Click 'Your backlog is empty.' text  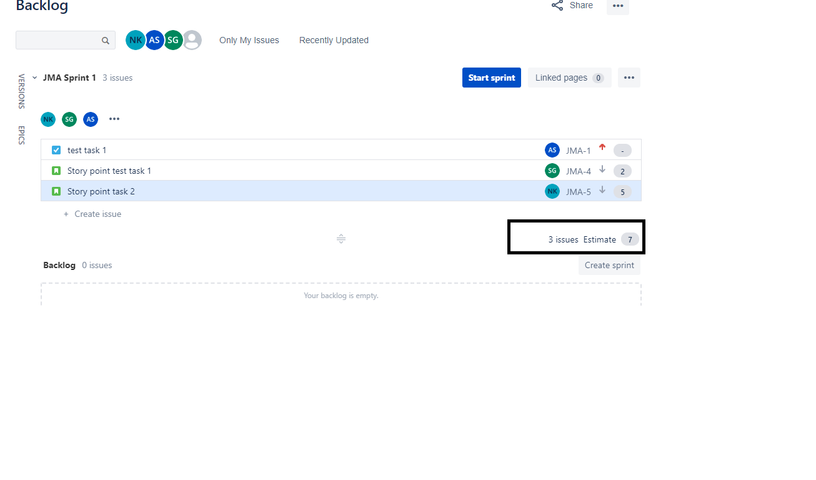(341, 296)
